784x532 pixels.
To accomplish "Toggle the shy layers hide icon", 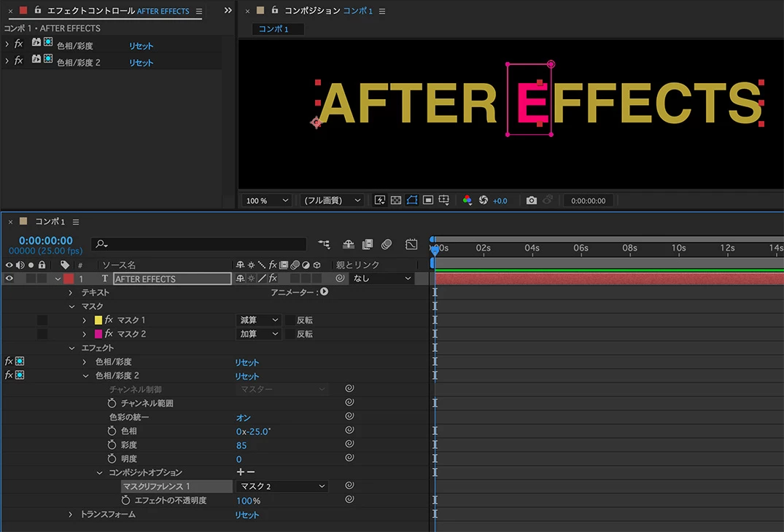I will click(x=349, y=243).
